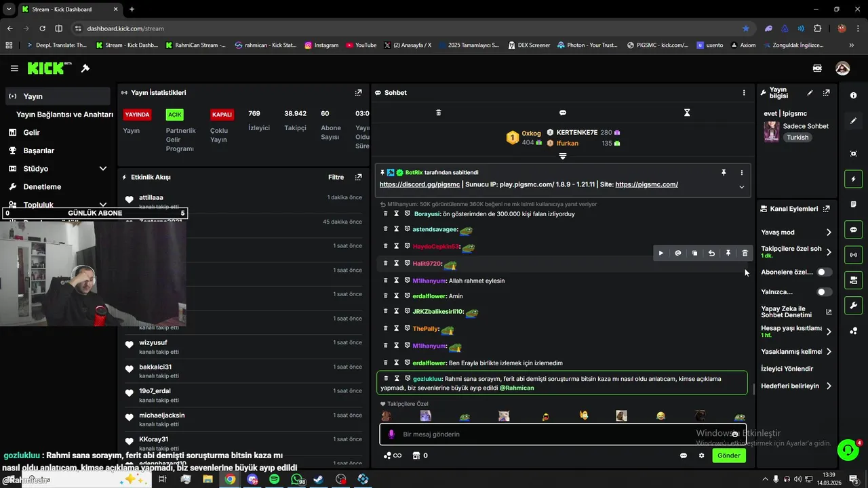Open the Denetleme sidebar item

coord(58,187)
